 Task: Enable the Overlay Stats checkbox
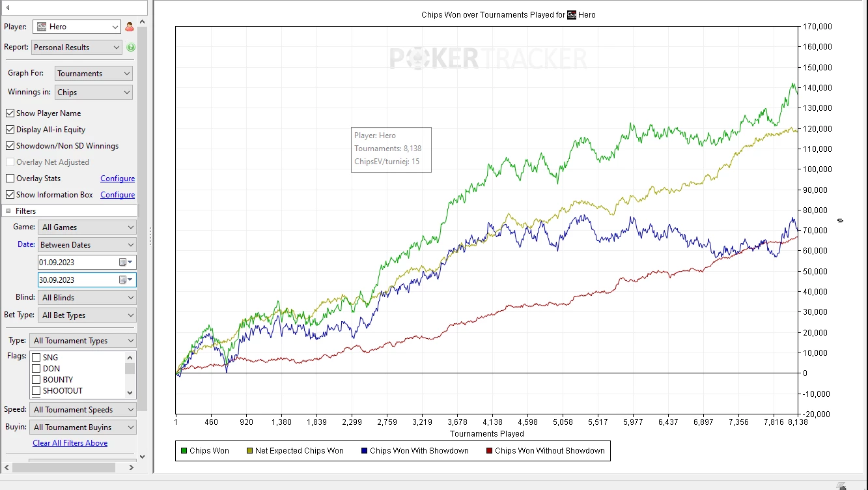[10, 179]
